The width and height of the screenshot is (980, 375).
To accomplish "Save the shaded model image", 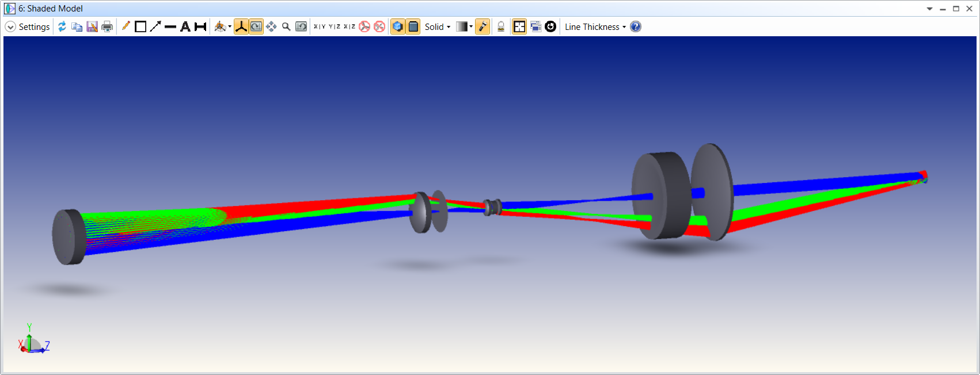I will [92, 26].
